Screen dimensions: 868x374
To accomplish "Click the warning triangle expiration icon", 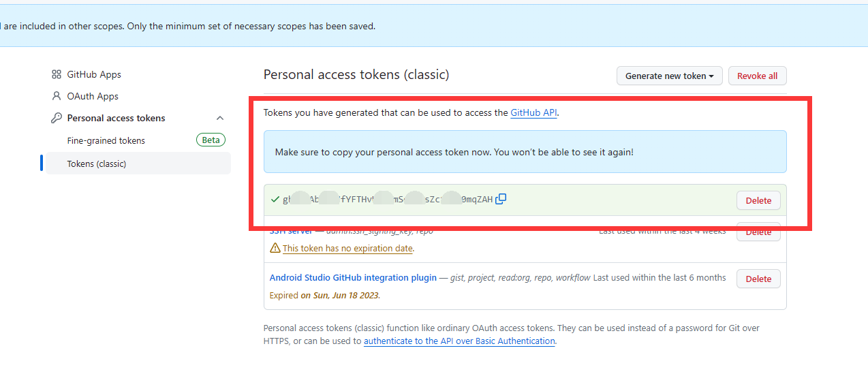I will click(x=275, y=249).
